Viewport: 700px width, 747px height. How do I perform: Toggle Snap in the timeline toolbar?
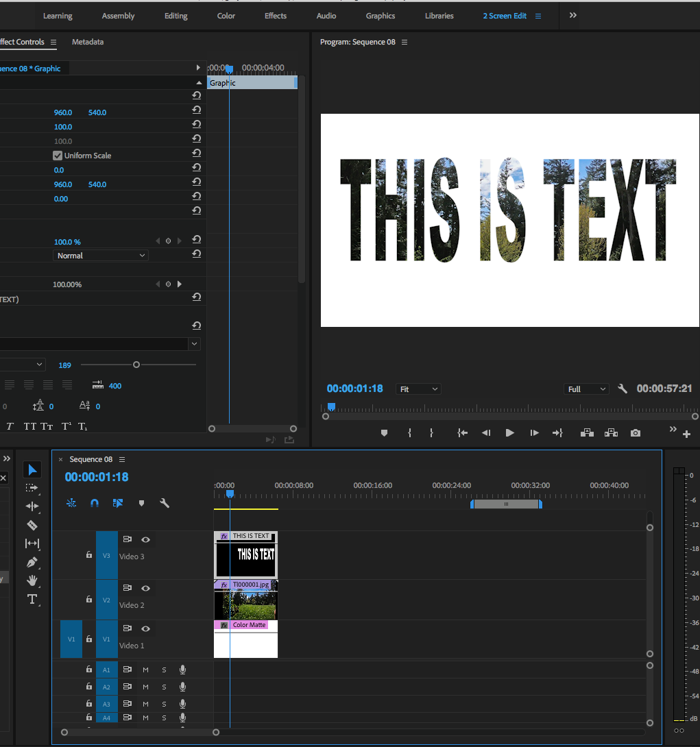[x=95, y=502]
